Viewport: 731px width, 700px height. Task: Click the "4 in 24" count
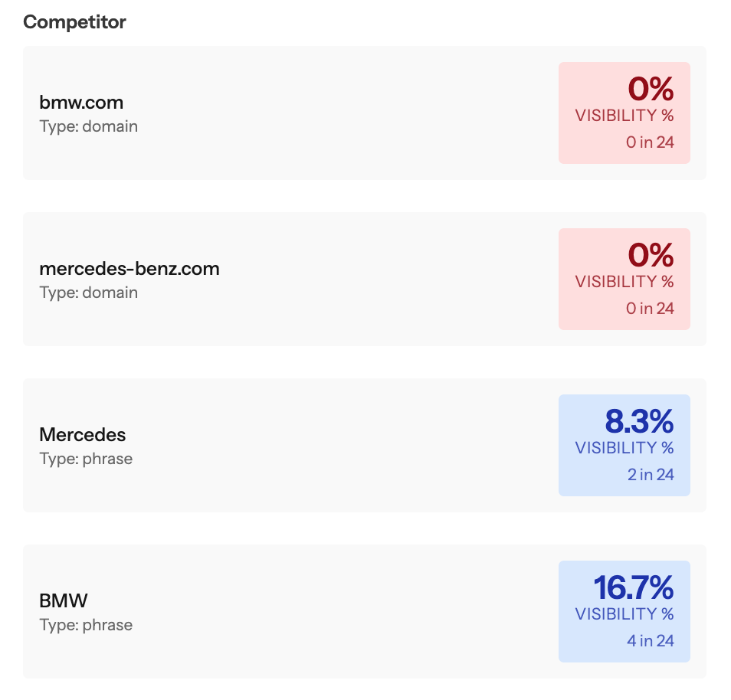[x=651, y=640]
